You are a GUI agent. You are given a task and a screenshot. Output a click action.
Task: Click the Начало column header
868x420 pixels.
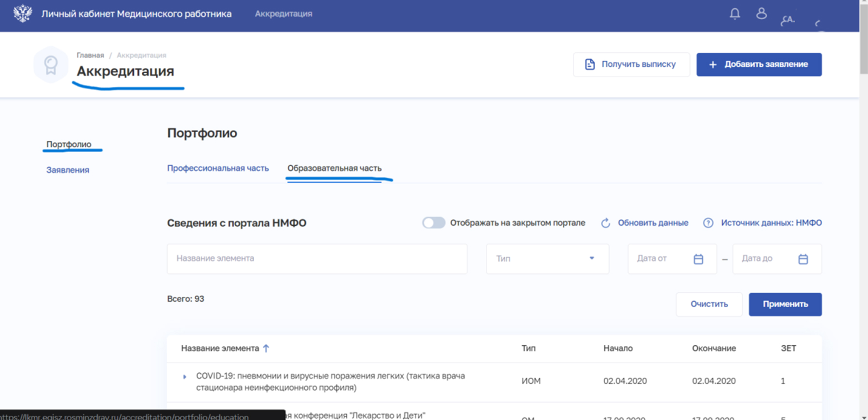coord(618,348)
